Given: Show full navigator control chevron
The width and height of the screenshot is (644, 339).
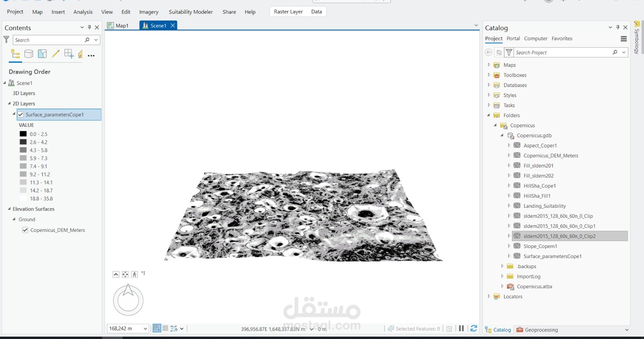Looking at the screenshot, I should [x=116, y=274].
